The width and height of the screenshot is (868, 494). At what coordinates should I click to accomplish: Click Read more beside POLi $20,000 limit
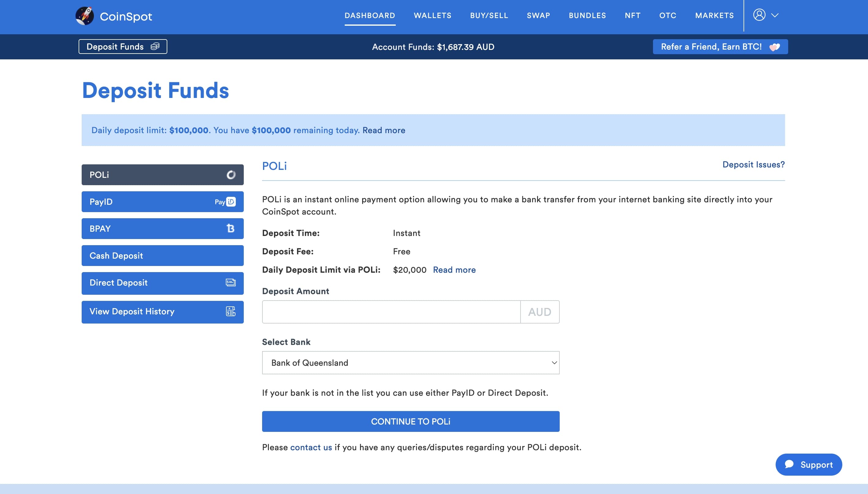point(454,270)
